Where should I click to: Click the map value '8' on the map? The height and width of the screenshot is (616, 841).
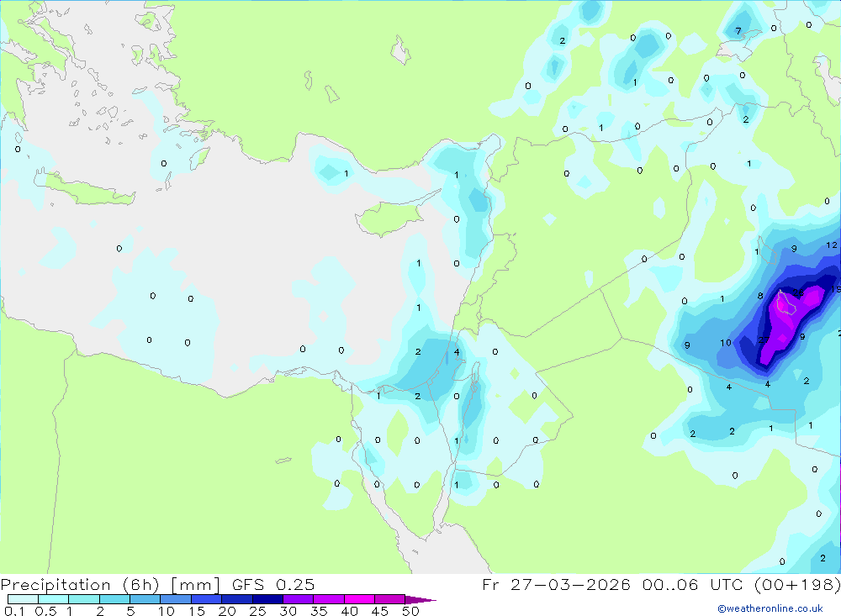point(760,296)
